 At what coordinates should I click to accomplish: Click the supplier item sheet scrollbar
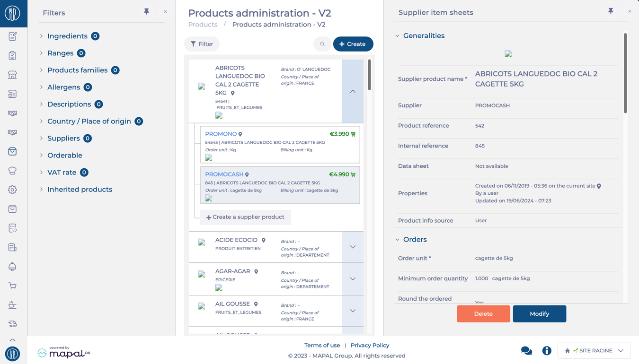click(625, 73)
